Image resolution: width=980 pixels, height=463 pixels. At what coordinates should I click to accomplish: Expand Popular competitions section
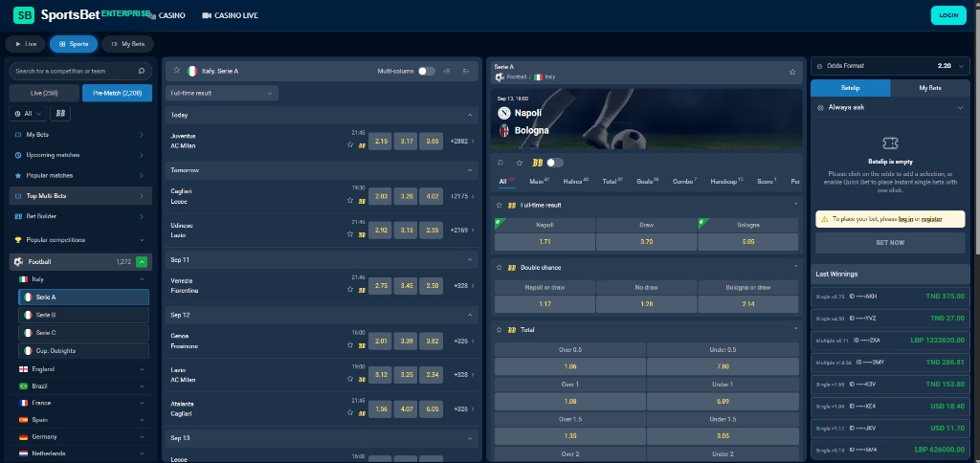click(x=142, y=240)
